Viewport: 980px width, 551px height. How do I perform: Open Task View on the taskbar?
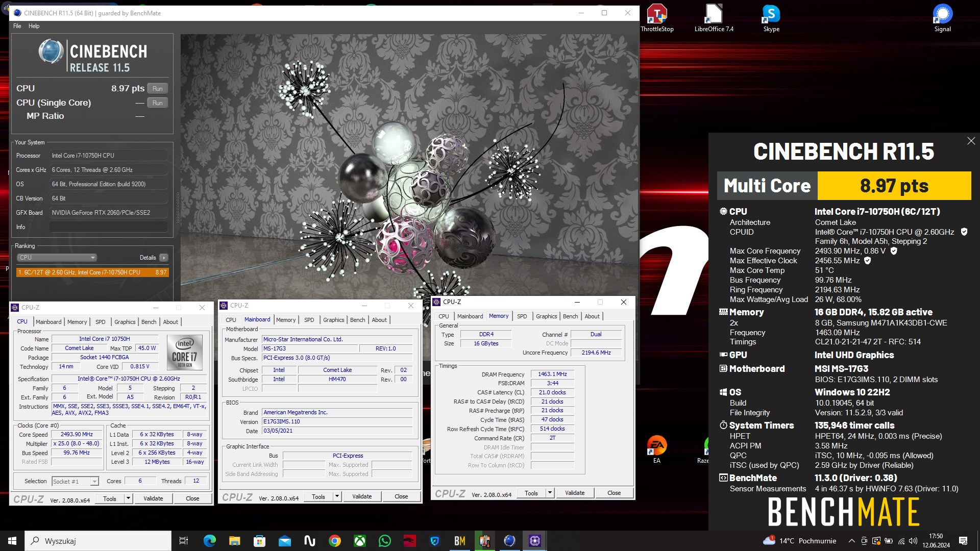tap(184, 541)
